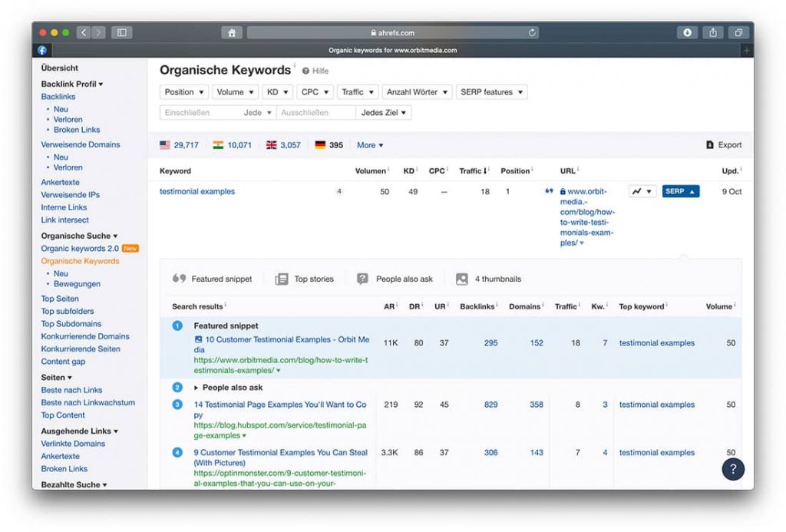
Task: Click the image icon beside Orbit Media result
Action: point(199,339)
